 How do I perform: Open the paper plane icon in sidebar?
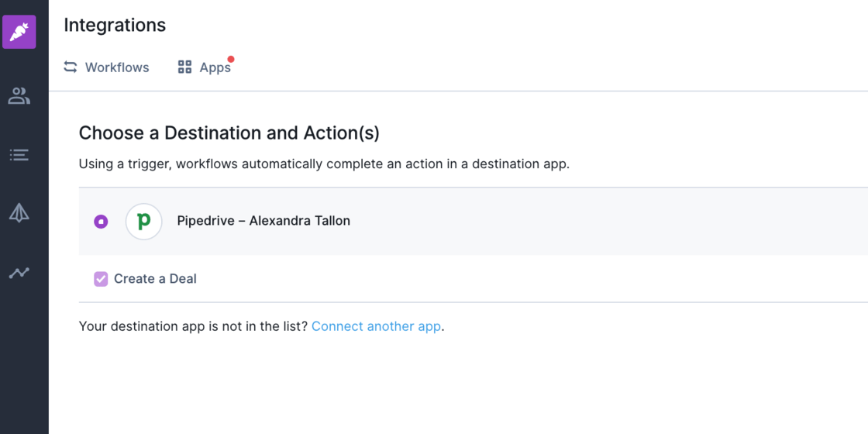pos(19,213)
